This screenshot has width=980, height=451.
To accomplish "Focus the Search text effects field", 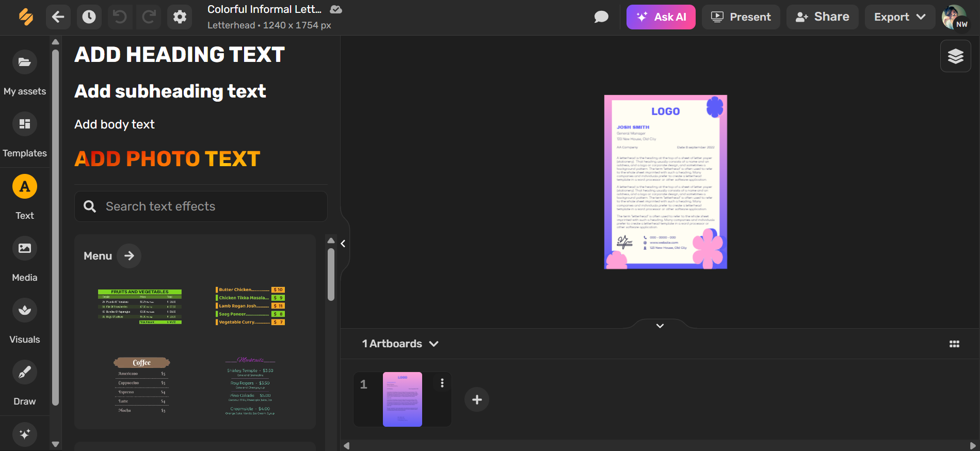I will coord(201,206).
